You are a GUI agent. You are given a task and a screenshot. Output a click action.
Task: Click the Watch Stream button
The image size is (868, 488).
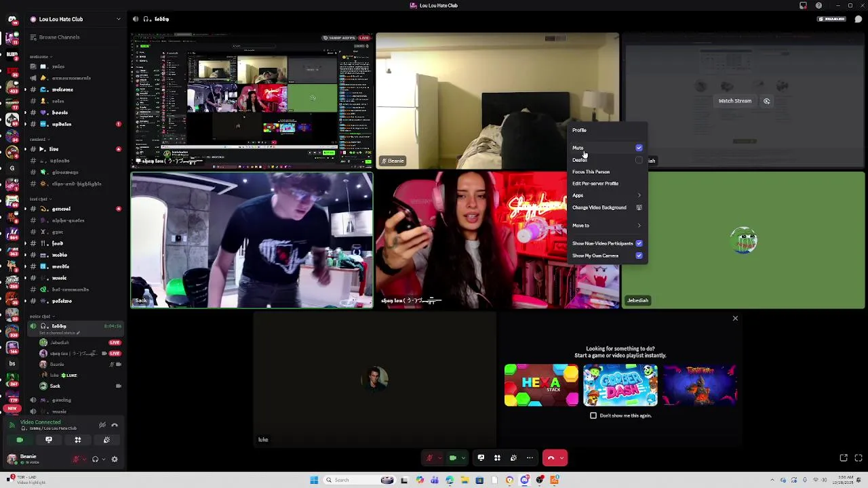735,101
